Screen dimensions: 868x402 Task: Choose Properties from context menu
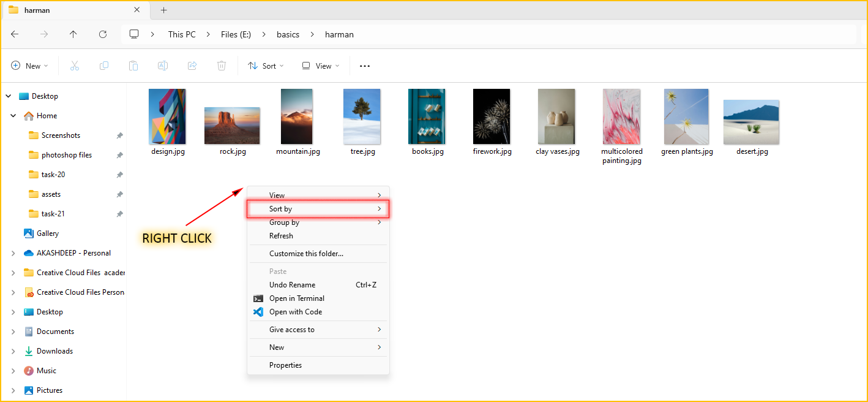click(x=285, y=365)
